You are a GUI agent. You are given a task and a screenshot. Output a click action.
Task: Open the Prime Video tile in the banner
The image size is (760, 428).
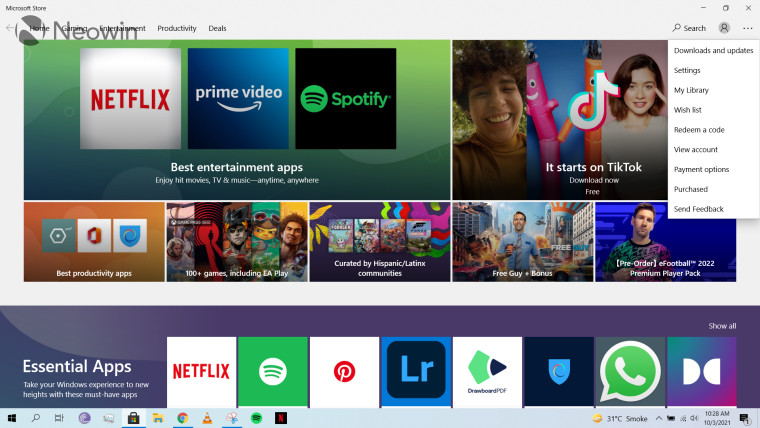click(x=238, y=98)
